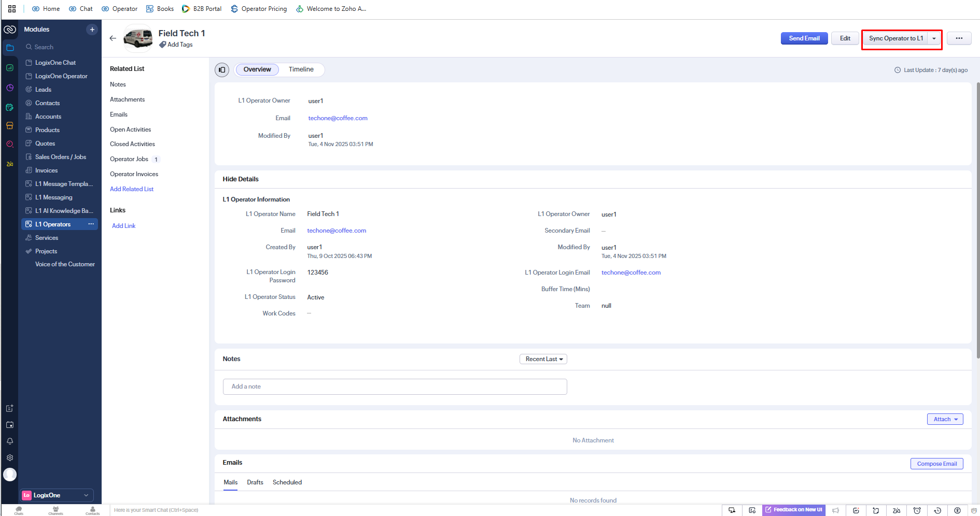This screenshot has height=516, width=980.
Task: Click the back arrow beside Field Tech 1
Action: (113, 38)
